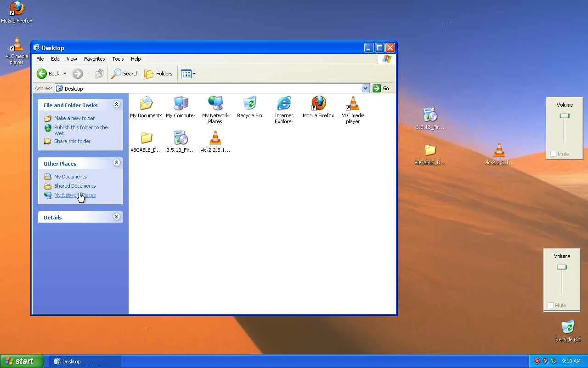Click slider in Volume popup beside vlc-2.2.5.1 icon
The image size is (588, 368).
click(x=565, y=116)
